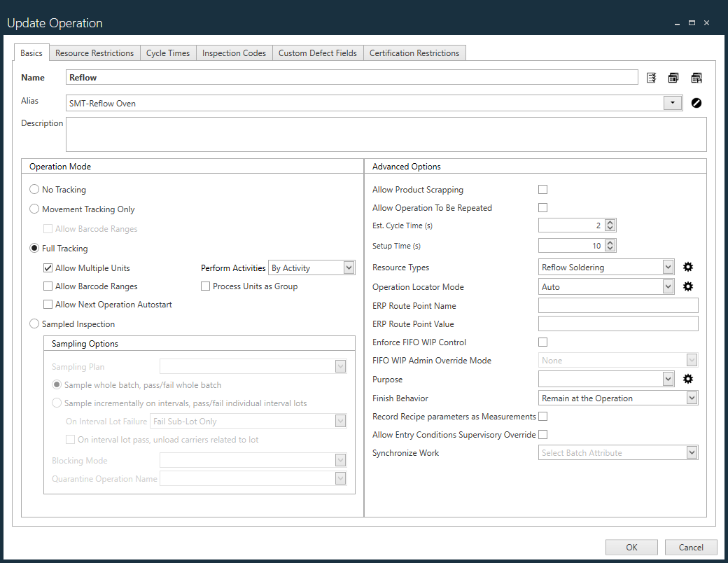Screen dimensions: 728x563
Task: Check Enforce FIFO WIP Control
Action: (542, 342)
